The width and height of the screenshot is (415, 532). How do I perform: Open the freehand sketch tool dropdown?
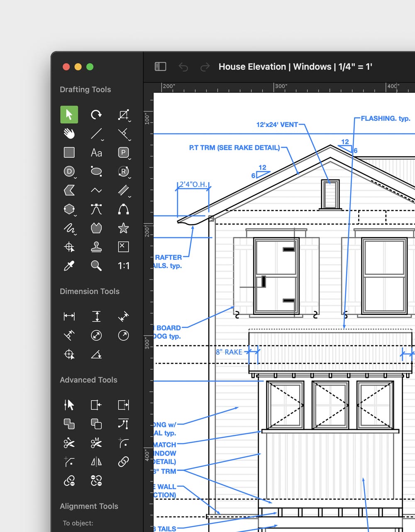(75, 234)
